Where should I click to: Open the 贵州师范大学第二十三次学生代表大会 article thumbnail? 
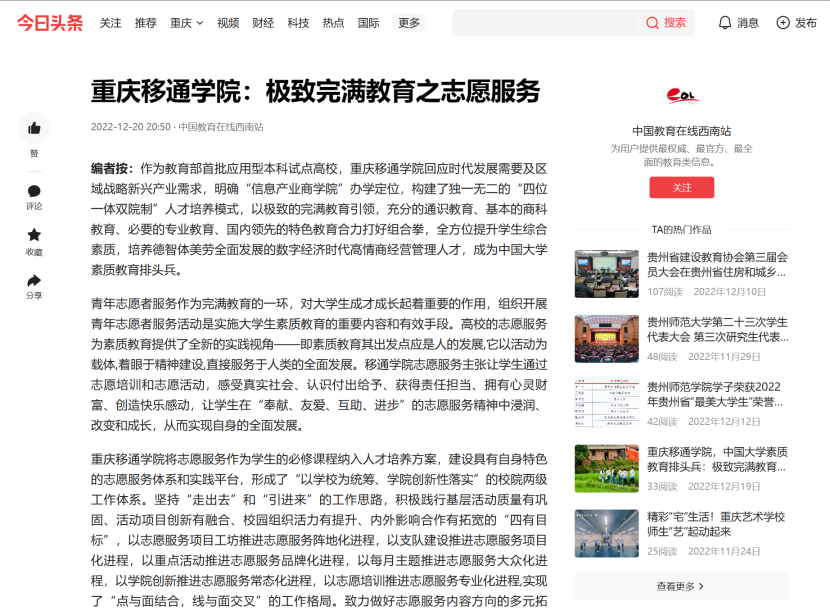click(606, 339)
